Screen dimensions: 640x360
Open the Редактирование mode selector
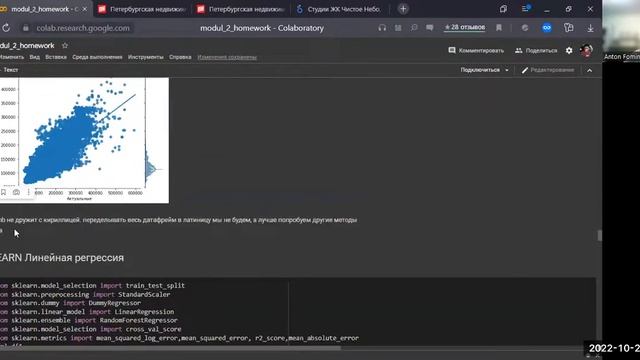coord(548,70)
